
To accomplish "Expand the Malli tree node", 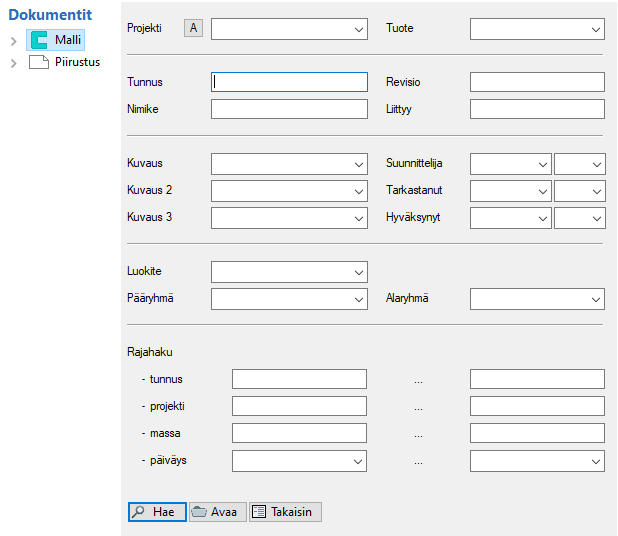I will click(13, 41).
